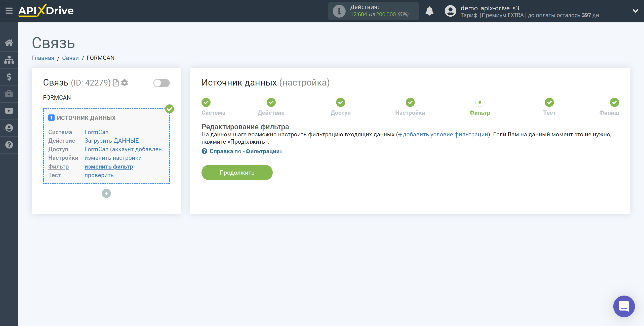
Task: Open the billing dollar sidebar icon
Action: point(9,77)
